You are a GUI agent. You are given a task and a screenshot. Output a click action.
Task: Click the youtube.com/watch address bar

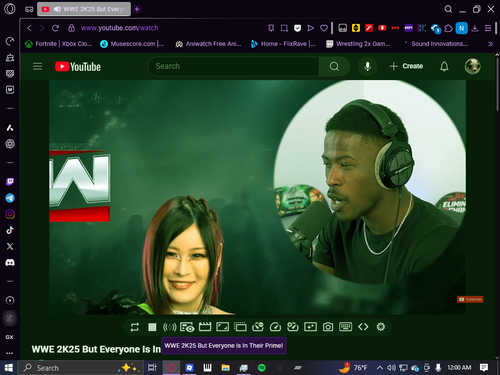(x=119, y=28)
